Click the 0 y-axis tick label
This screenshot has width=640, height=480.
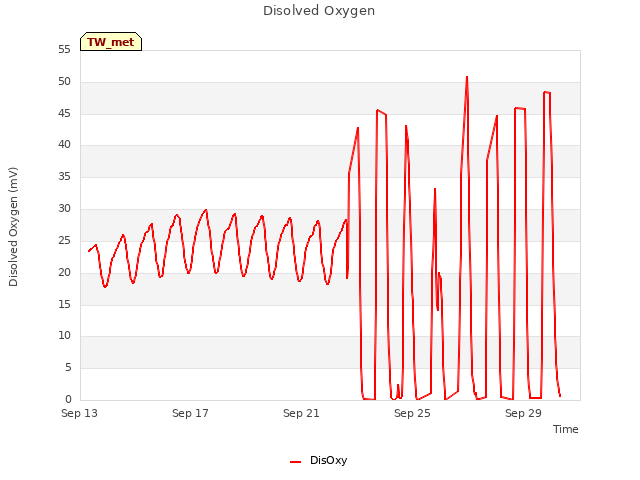click(x=68, y=399)
